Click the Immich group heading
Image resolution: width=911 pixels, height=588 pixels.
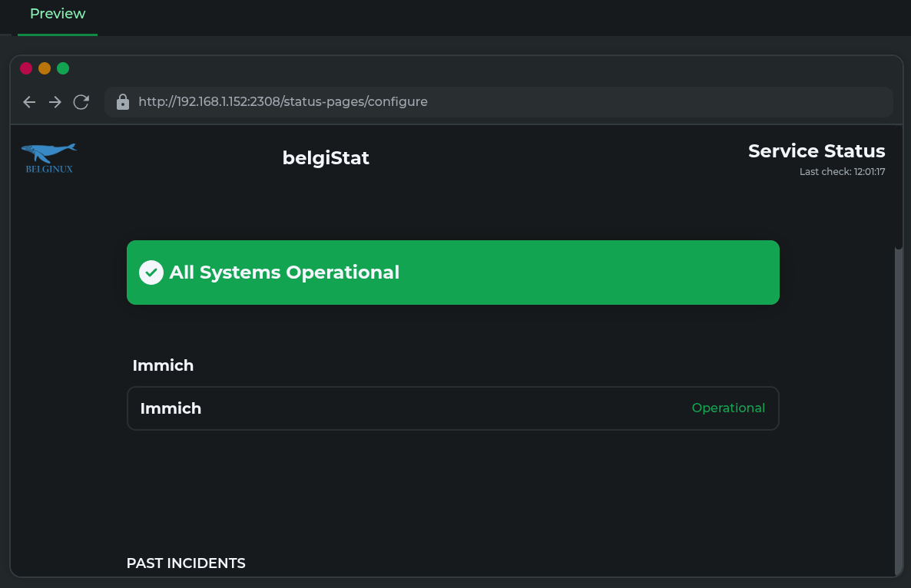pyautogui.click(x=163, y=365)
